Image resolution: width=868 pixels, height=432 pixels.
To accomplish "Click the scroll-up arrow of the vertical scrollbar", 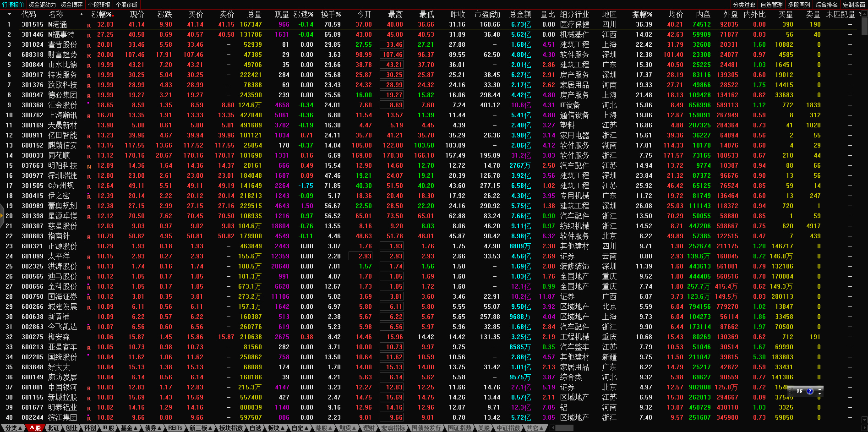I will click(x=864, y=13).
